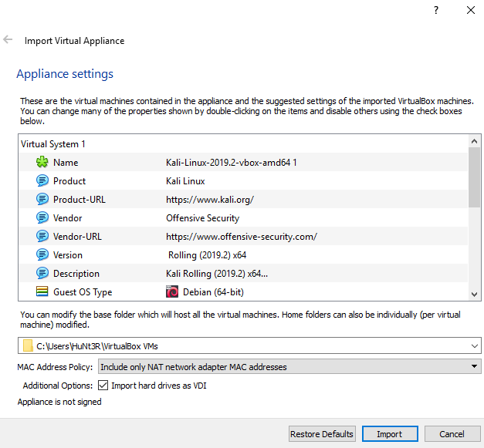Click Restore Defaults button
Image resolution: width=484 pixels, height=448 pixels.
pyautogui.click(x=322, y=434)
